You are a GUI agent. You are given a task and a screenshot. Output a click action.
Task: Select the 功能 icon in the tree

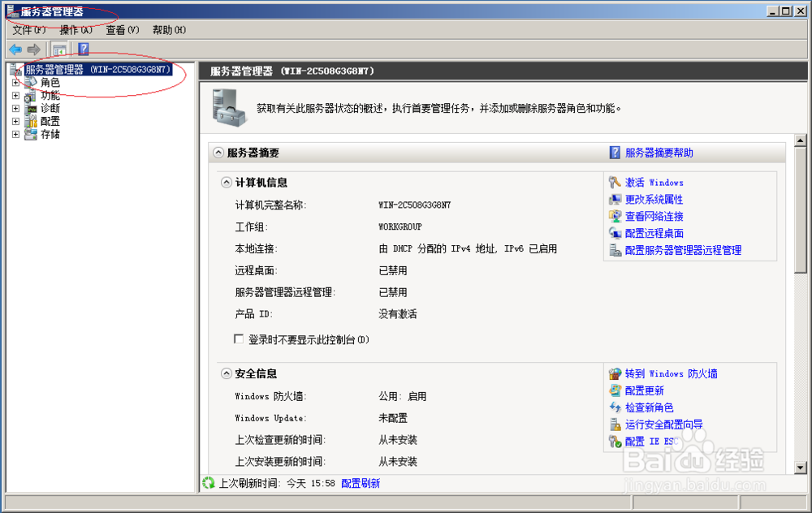(x=31, y=95)
